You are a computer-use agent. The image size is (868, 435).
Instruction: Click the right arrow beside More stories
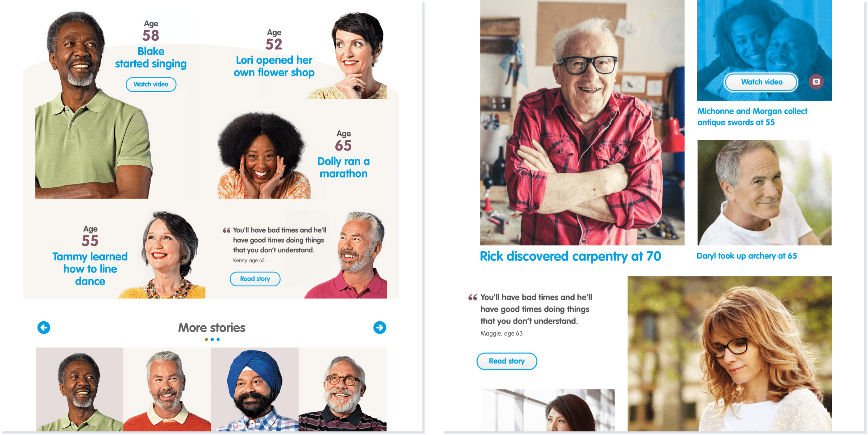tap(379, 327)
